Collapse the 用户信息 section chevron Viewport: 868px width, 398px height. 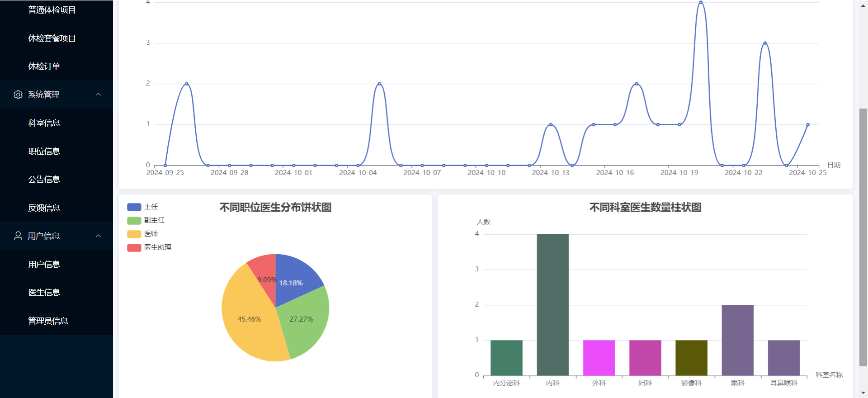[99, 236]
